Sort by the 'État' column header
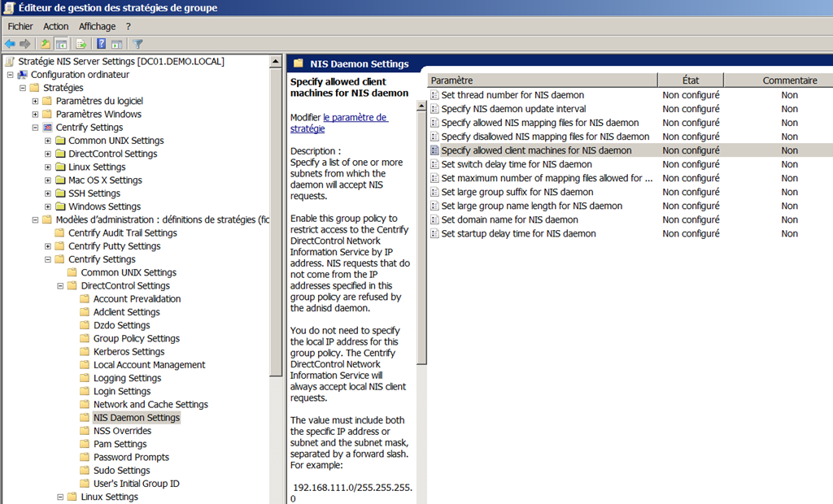Screen dimensions: 833x504 [x=691, y=80]
